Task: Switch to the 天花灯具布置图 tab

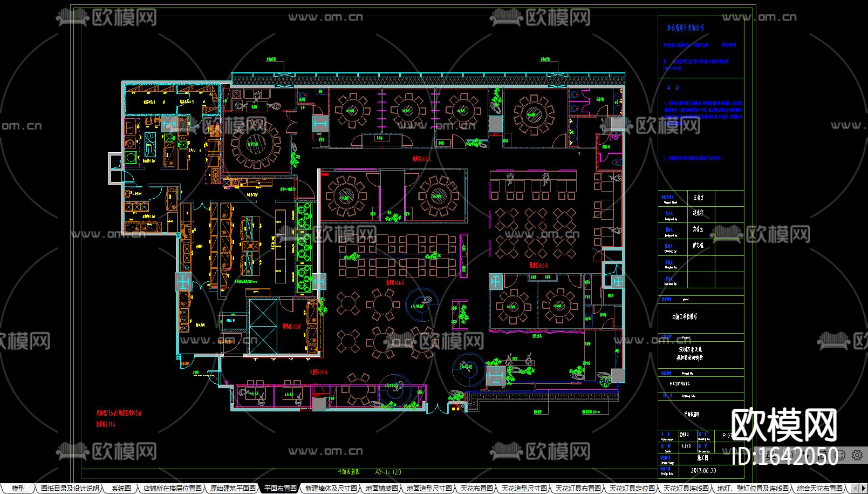Action: click(x=578, y=488)
